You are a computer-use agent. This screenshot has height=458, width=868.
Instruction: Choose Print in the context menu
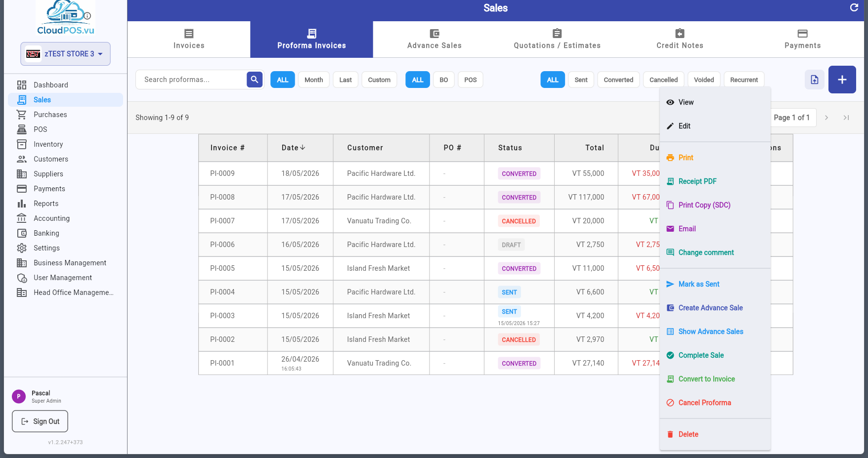point(715,158)
